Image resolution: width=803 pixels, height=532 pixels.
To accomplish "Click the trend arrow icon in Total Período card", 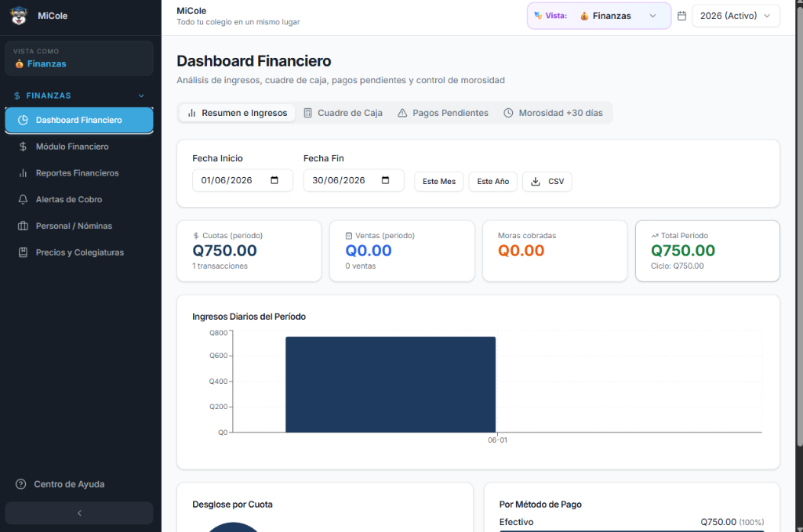I will point(655,236).
